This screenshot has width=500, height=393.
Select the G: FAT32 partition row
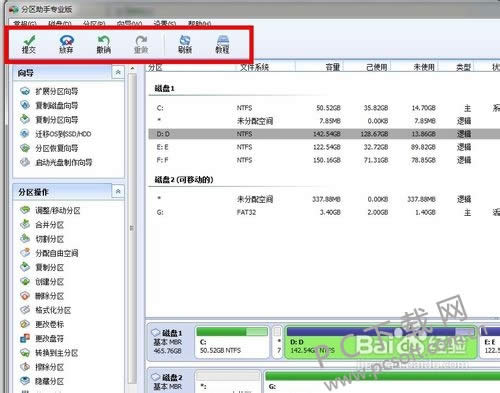coord(324,212)
